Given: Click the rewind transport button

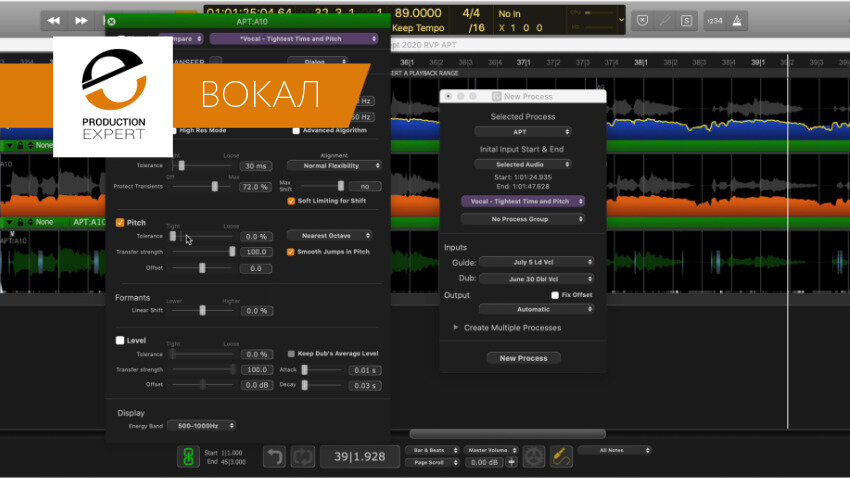Looking at the screenshot, I should pyautogui.click(x=54, y=21).
